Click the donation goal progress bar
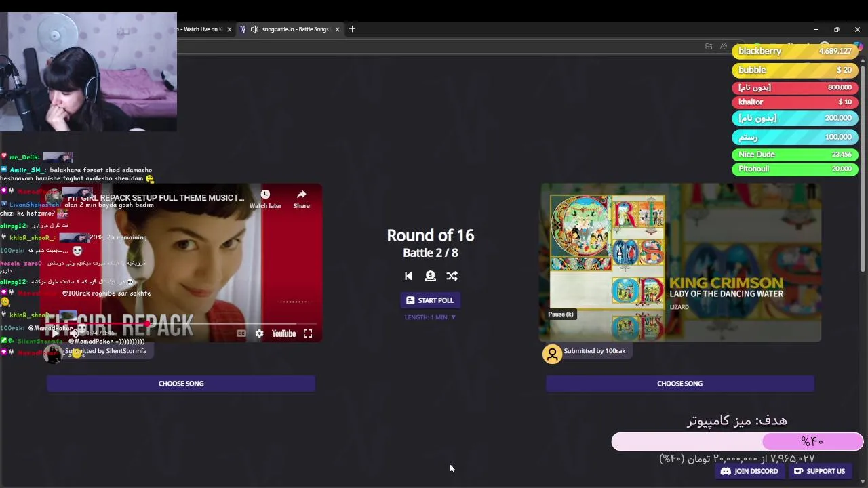 click(x=737, y=442)
